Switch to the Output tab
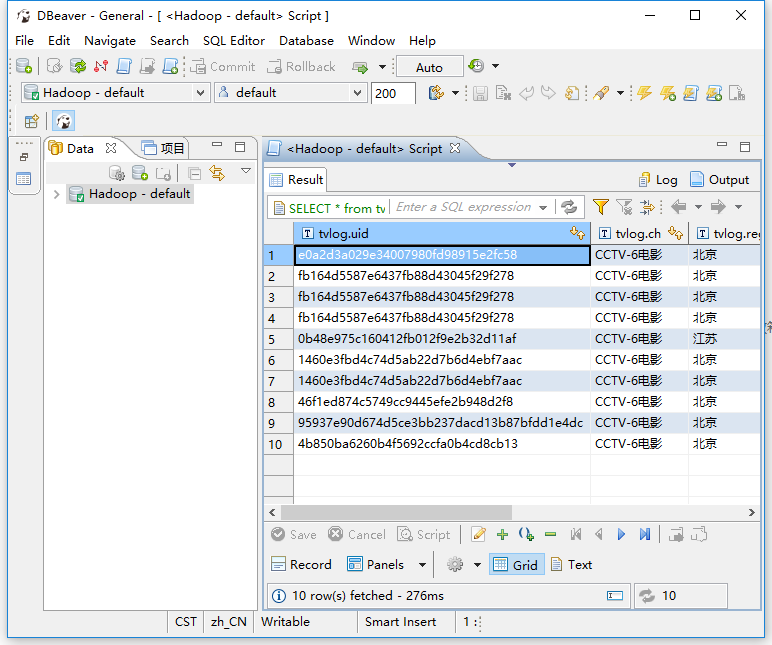The image size is (772, 645). [x=719, y=180]
